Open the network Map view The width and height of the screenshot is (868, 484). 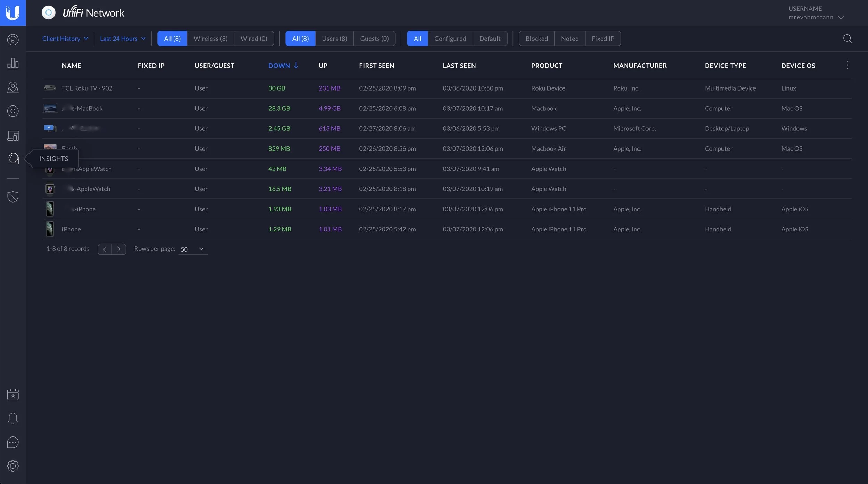[13, 87]
